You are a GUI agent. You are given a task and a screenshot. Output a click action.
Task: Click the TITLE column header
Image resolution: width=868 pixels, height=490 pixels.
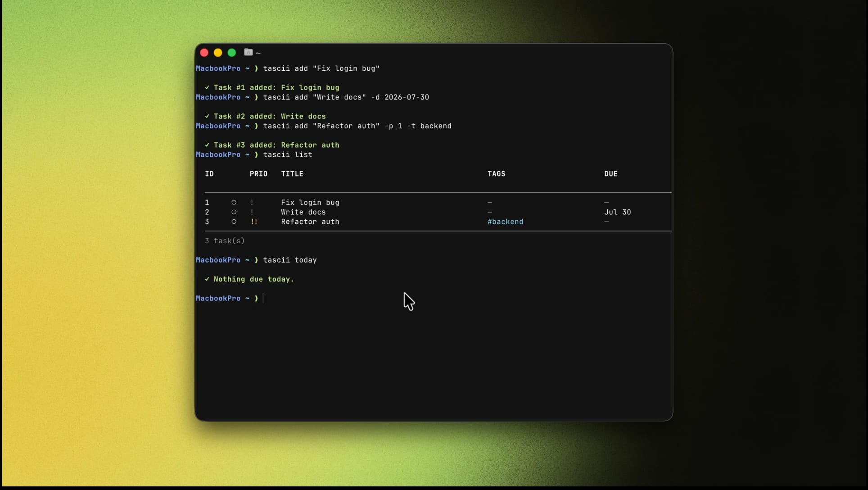click(292, 174)
